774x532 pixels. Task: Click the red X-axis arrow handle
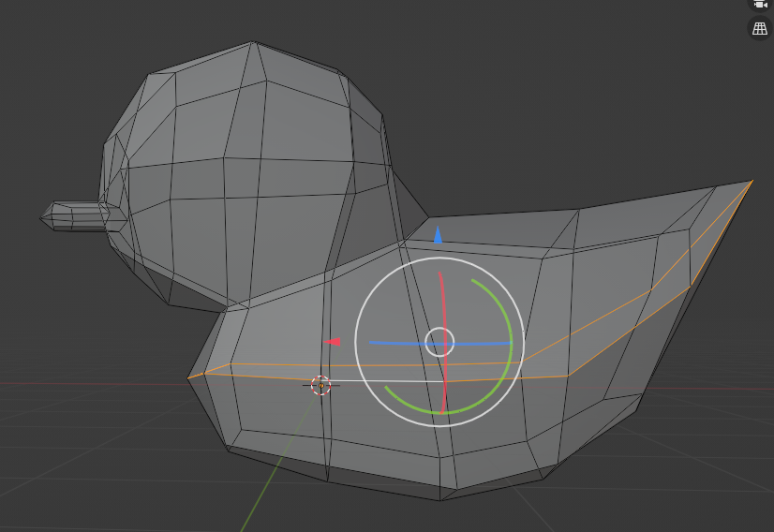tap(333, 342)
